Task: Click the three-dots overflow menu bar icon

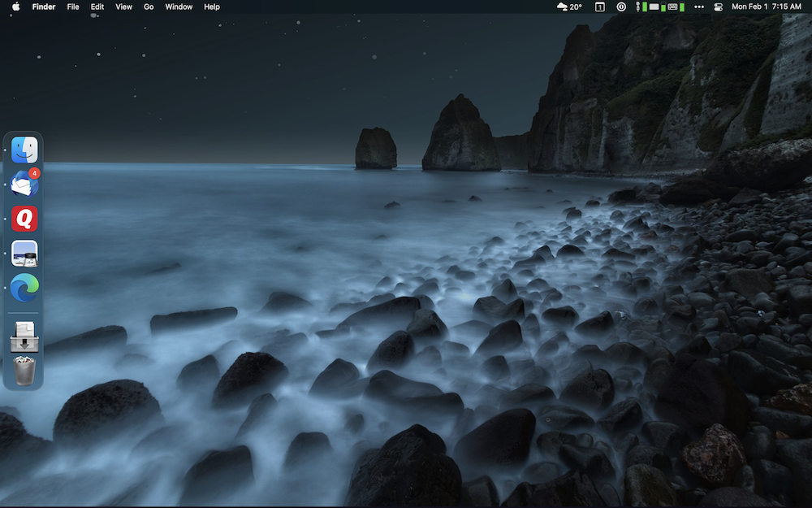Action: (x=699, y=7)
